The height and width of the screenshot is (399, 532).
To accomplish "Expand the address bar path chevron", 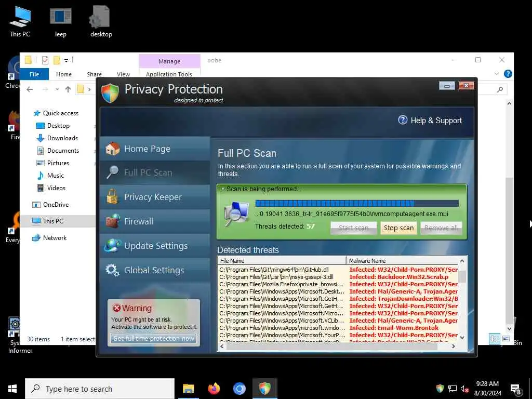I will pyautogui.click(x=89, y=89).
